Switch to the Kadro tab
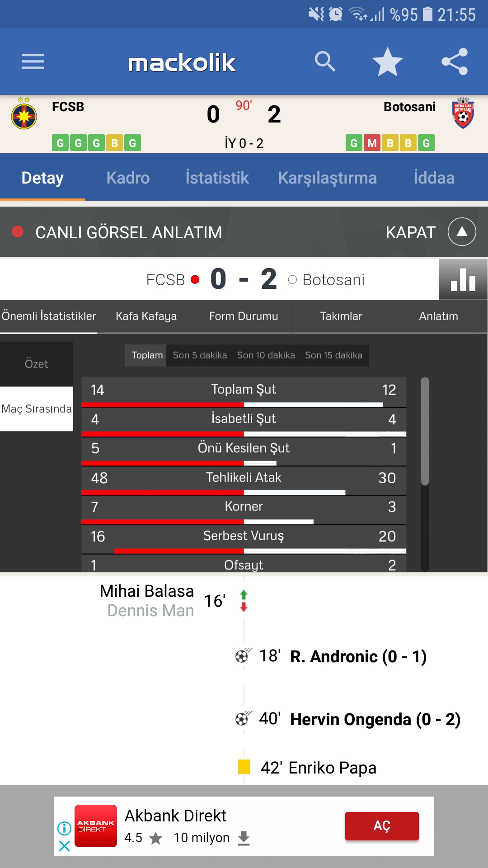488x868 pixels. (128, 178)
